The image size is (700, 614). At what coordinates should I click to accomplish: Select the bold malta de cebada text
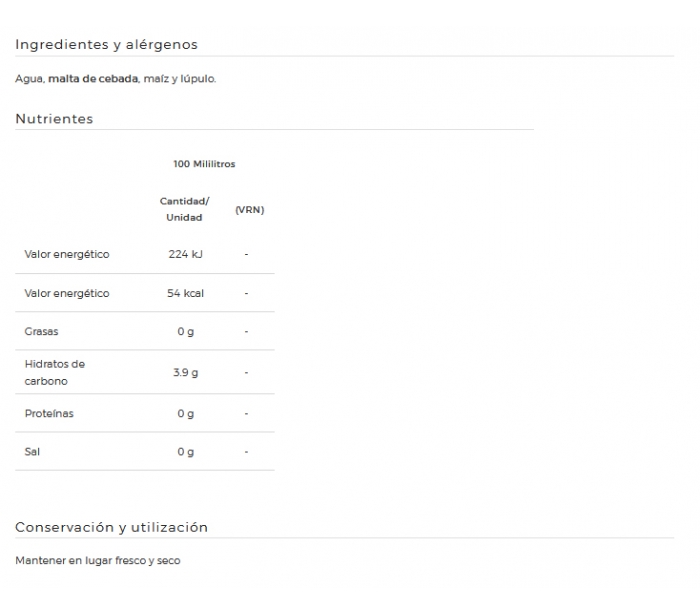(x=93, y=79)
